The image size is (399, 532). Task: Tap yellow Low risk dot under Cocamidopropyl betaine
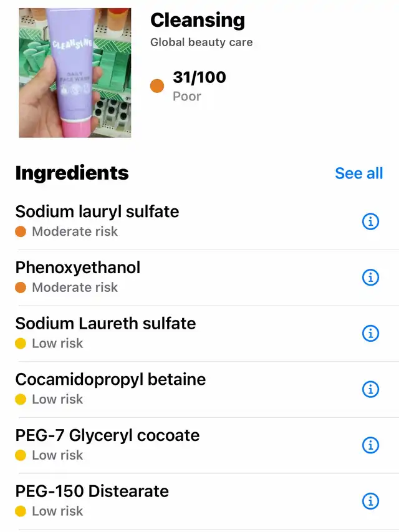tap(21, 399)
